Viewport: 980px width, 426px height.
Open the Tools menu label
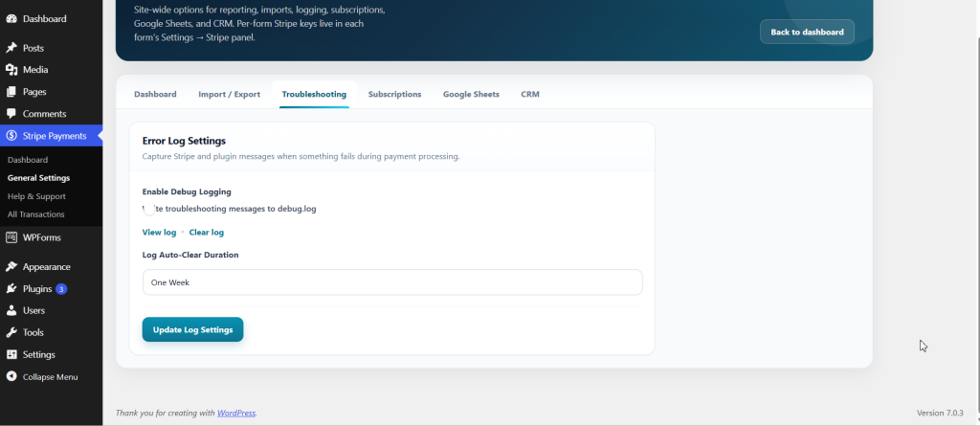pyautogui.click(x=33, y=333)
